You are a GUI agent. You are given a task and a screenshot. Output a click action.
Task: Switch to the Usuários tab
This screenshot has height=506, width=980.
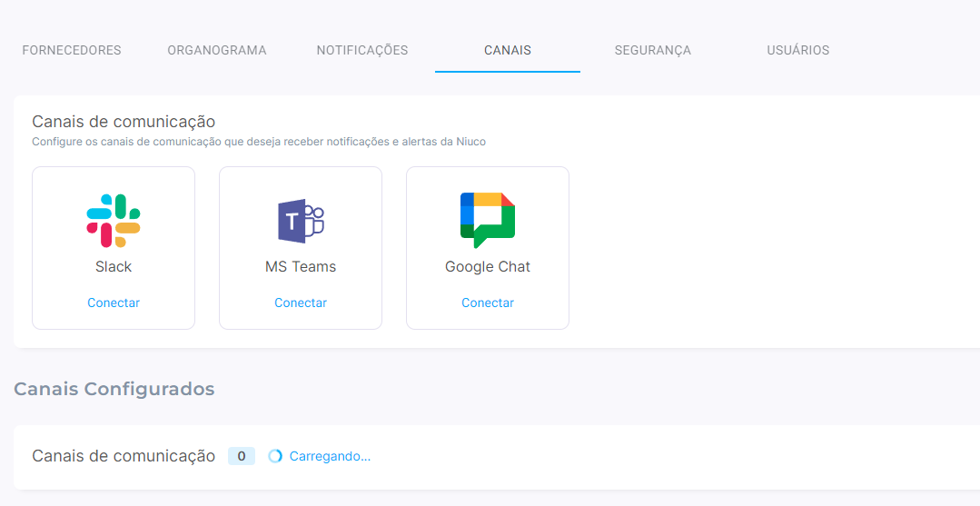pyautogui.click(x=798, y=50)
